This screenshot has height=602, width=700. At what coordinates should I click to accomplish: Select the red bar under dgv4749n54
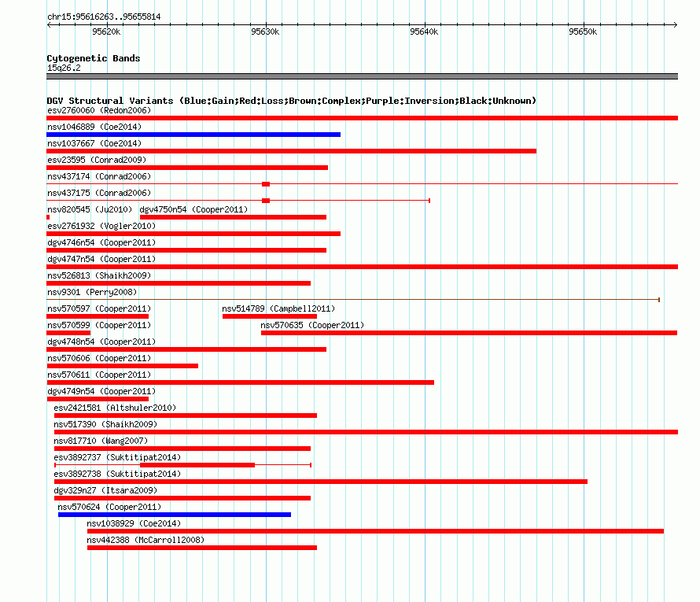tap(98, 399)
